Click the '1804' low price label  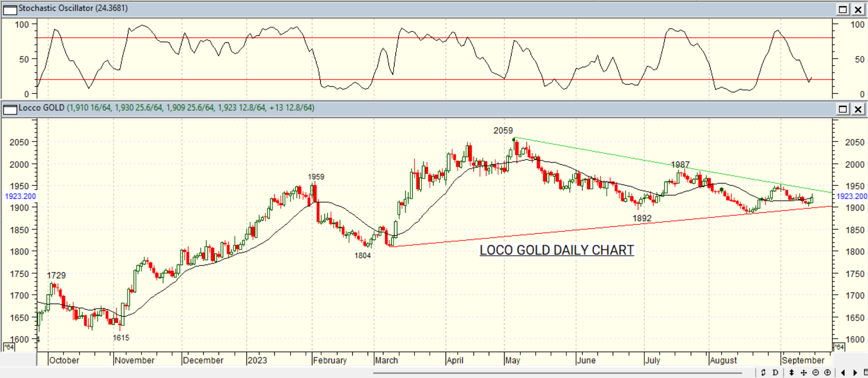363,255
